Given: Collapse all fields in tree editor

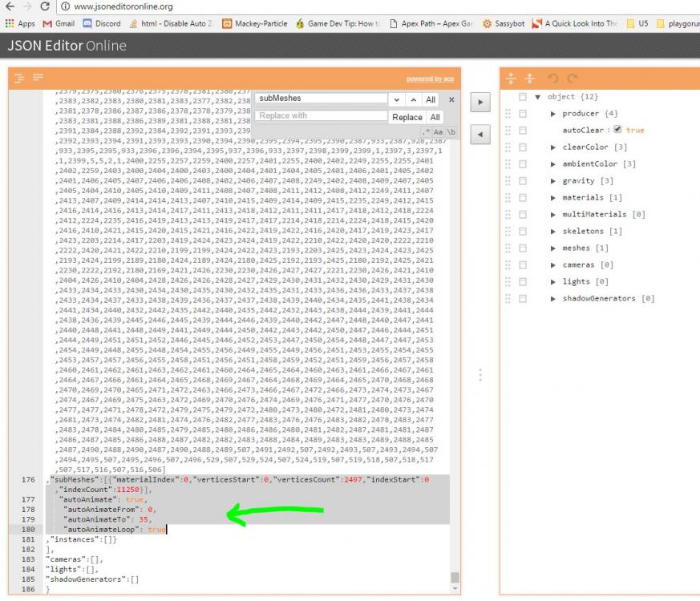Looking at the screenshot, I should pos(529,79).
